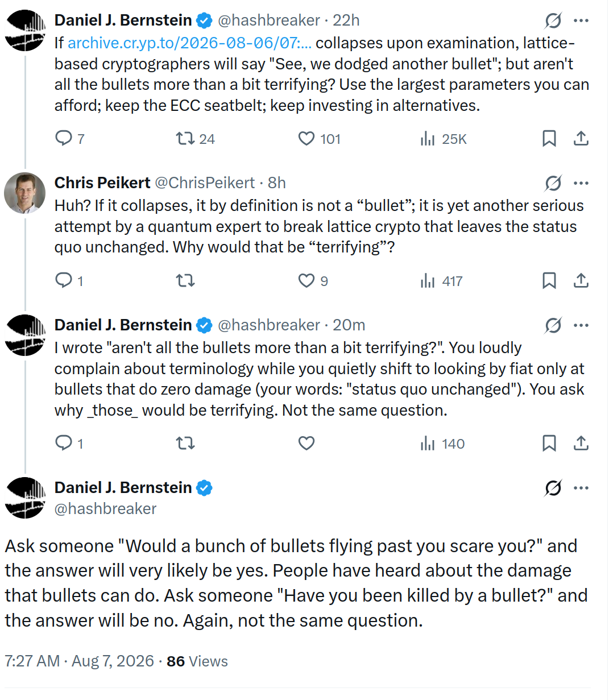Share Daniel J. Bernstein's first tweet
The width and height of the screenshot is (609, 700).
581,138
